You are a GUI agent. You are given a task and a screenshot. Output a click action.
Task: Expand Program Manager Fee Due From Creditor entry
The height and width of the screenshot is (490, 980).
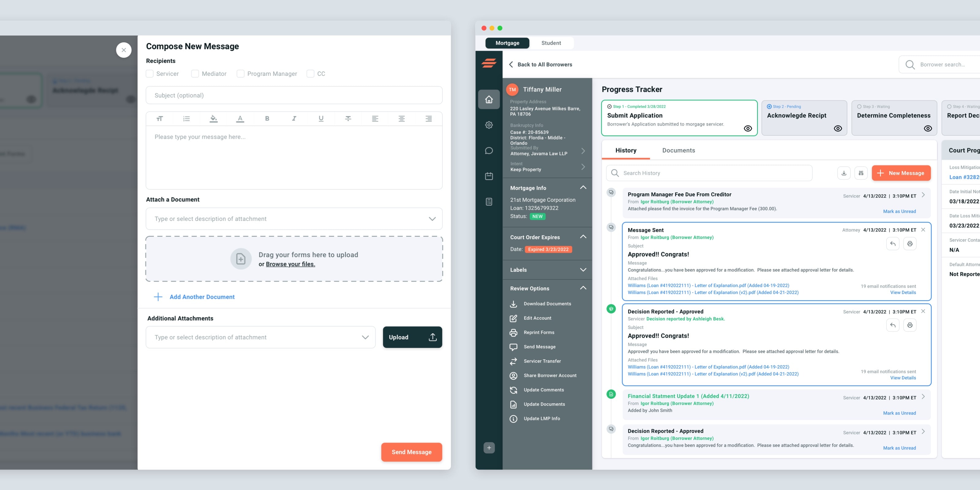(923, 195)
